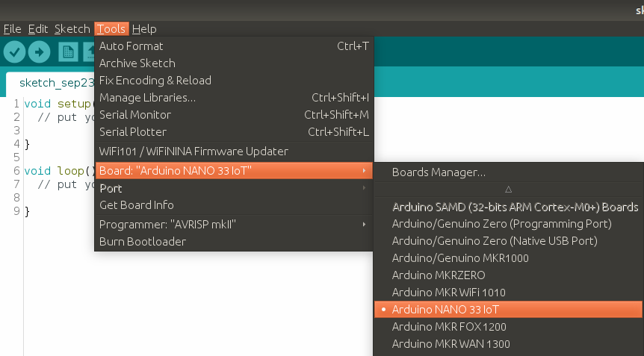Select Arduino/Genuino Zero (Native USB Port) board

(x=509, y=241)
